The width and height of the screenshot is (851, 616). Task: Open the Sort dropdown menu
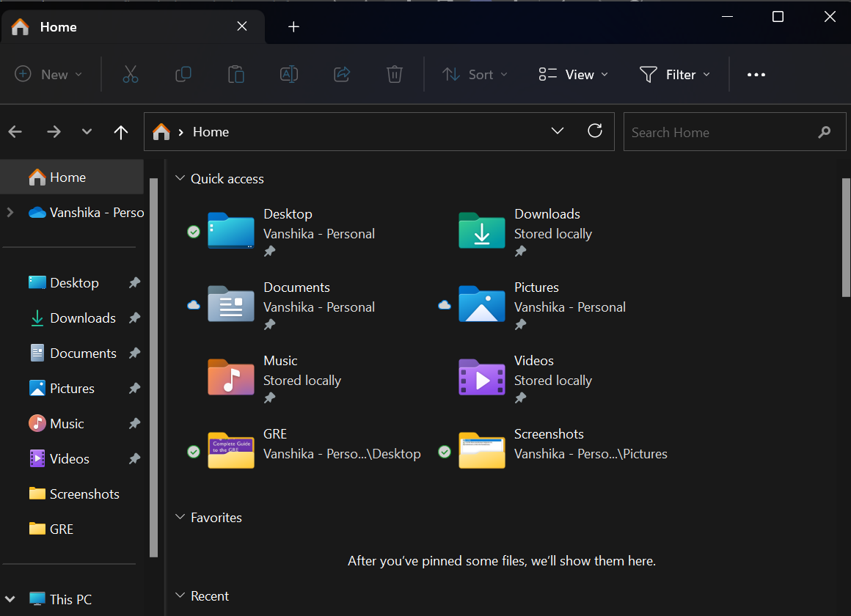(475, 74)
